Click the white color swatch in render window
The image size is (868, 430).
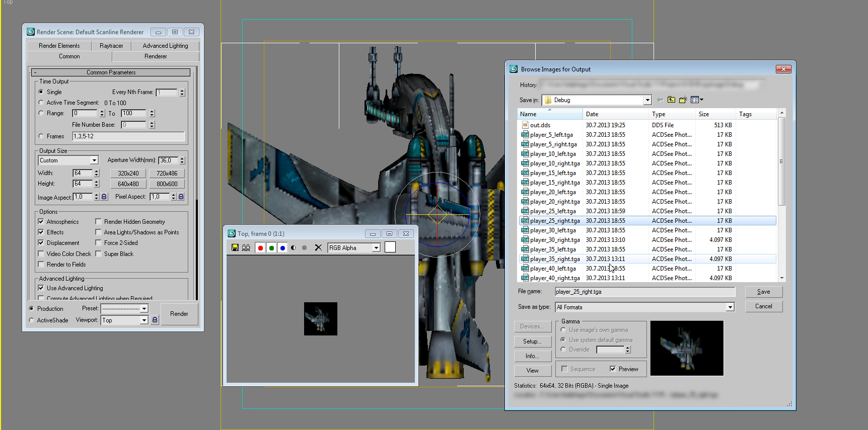(390, 247)
